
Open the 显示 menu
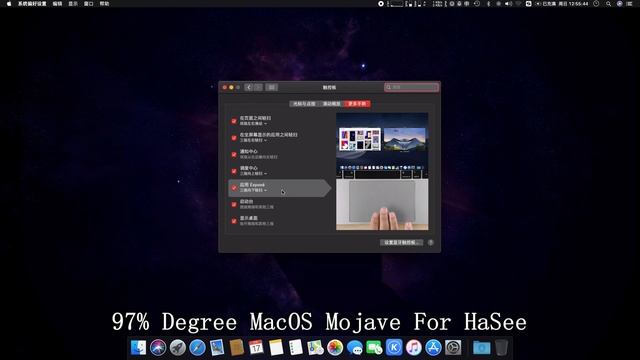point(73,4)
